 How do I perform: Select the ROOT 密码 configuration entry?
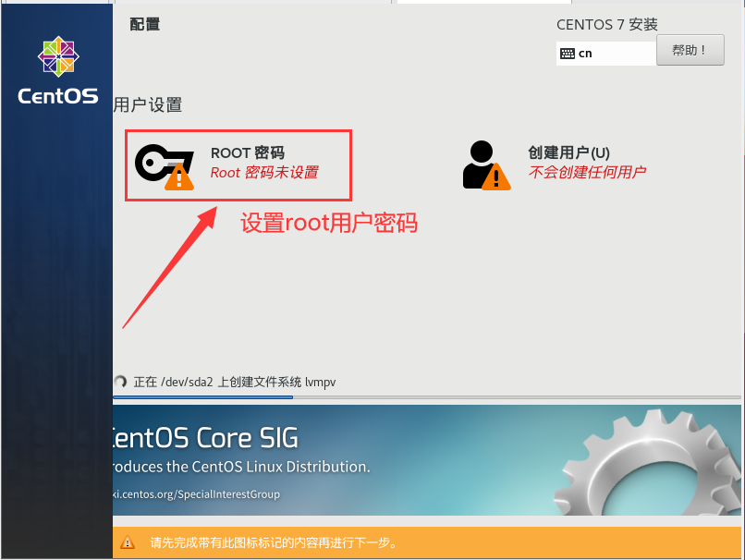click(238, 163)
